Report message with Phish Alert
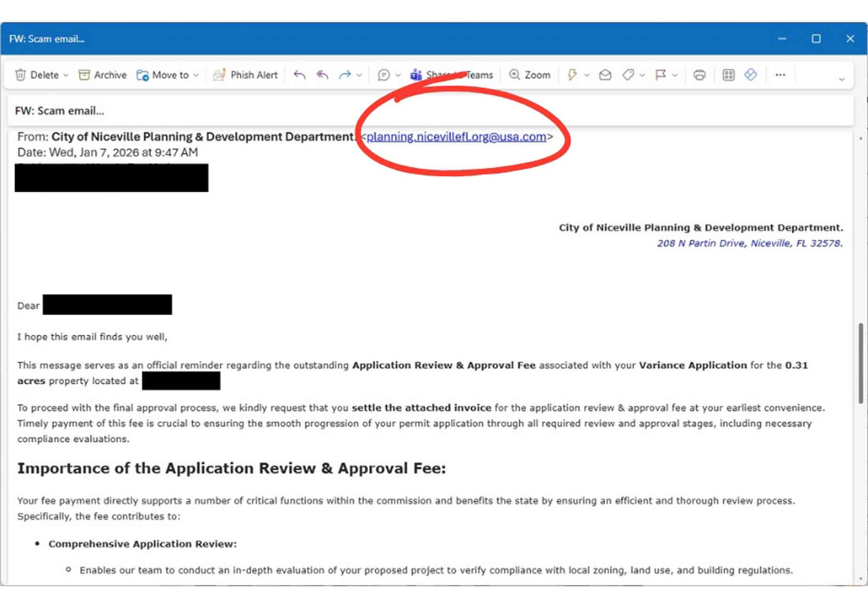The height and width of the screenshot is (612, 868). tap(245, 75)
